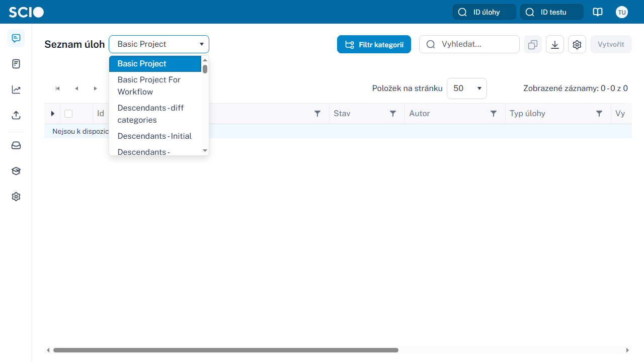The width and height of the screenshot is (644, 362).
Task: Open the filter icon left of Stav
Action: (317, 114)
